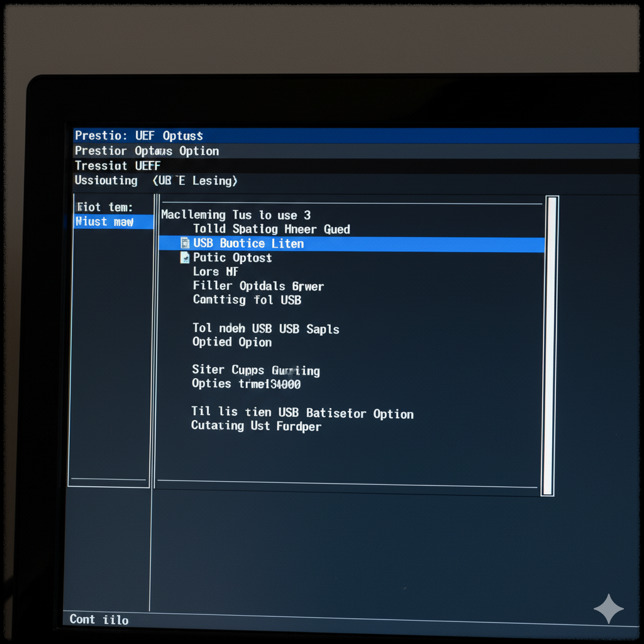
Task: Click the Ussiouting (UB E Lesing) header
Action: click(155, 180)
